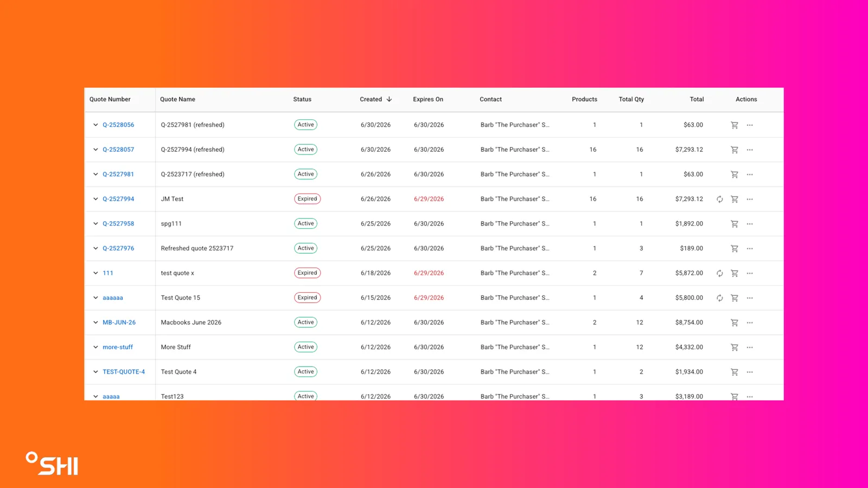
Task: Refresh the expired quote 111
Action: (719, 273)
